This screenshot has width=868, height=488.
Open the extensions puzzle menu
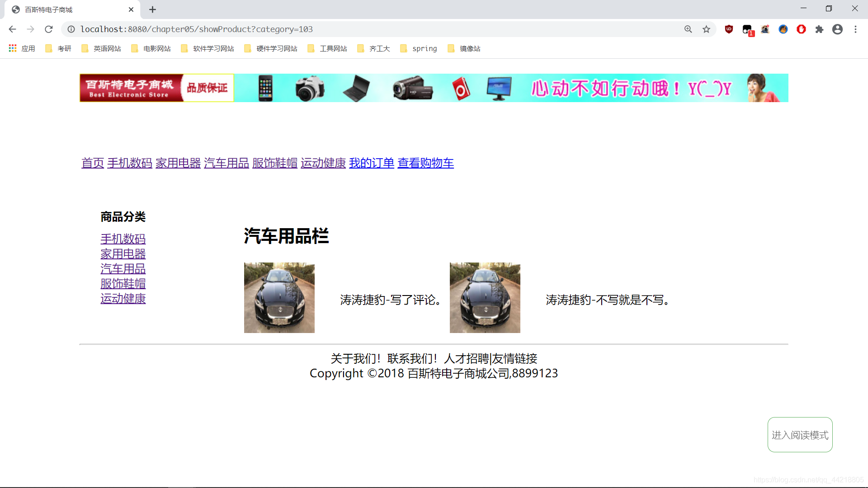pyautogui.click(x=819, y=29)
